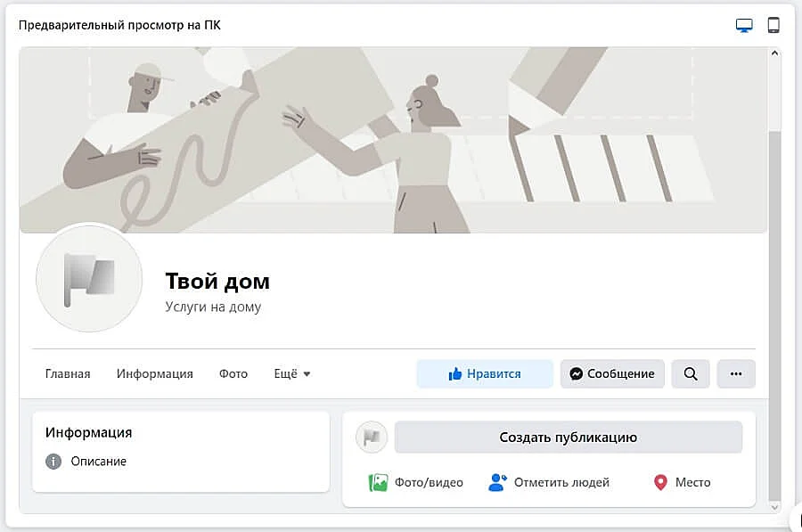Open the Фото tab
Screen dimensions: 802x532
[x=233, y=374]
